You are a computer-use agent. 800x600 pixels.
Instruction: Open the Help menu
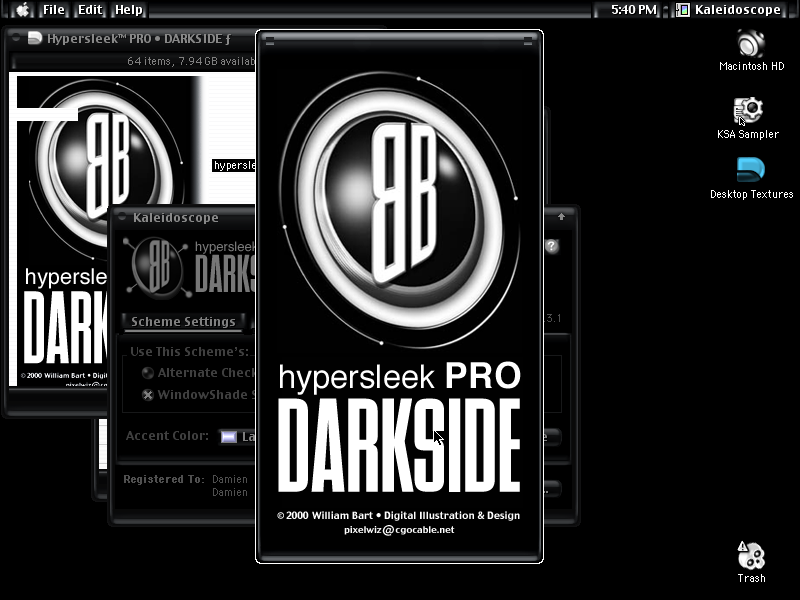[129, 9]
